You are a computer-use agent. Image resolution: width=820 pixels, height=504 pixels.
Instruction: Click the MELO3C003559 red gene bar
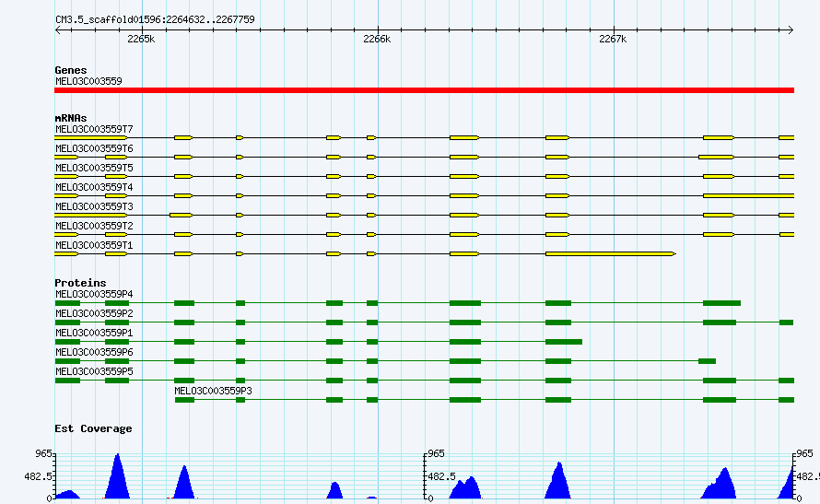[424, 90]
